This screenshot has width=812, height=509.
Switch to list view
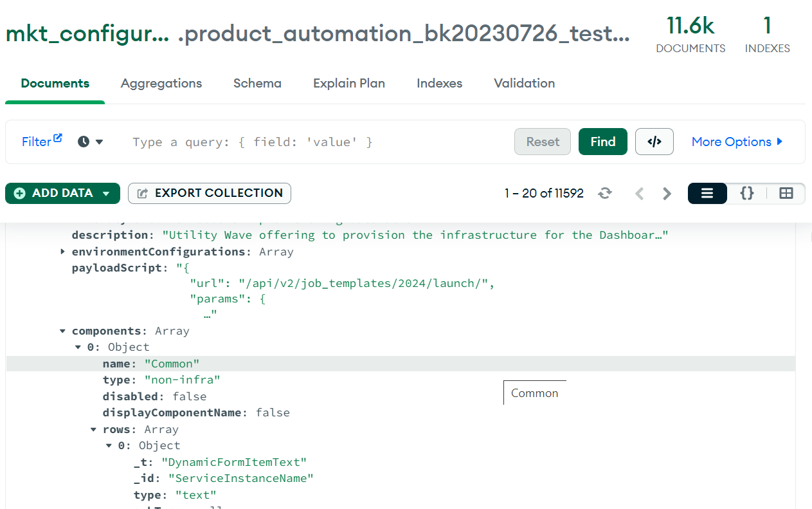(x=707, y=194)
